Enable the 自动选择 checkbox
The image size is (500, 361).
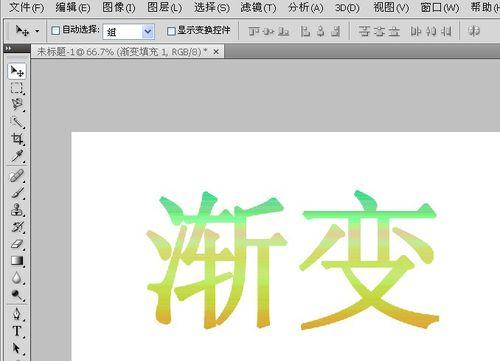[x=56, y=31]
